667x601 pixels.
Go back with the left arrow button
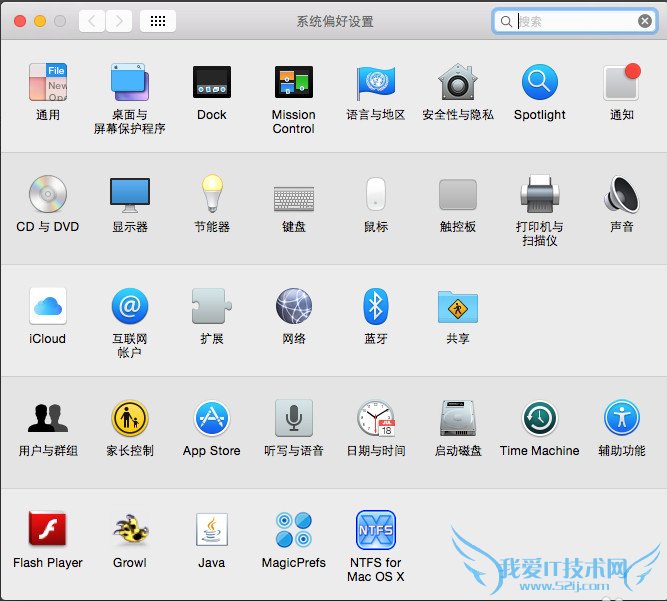(x=92, y=21)
